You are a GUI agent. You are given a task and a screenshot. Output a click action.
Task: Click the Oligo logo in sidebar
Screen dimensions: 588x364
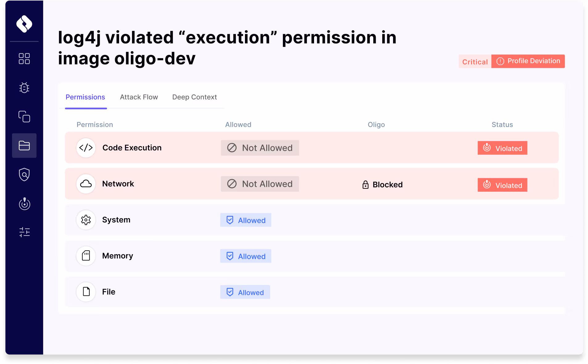[x=24, y=24]
